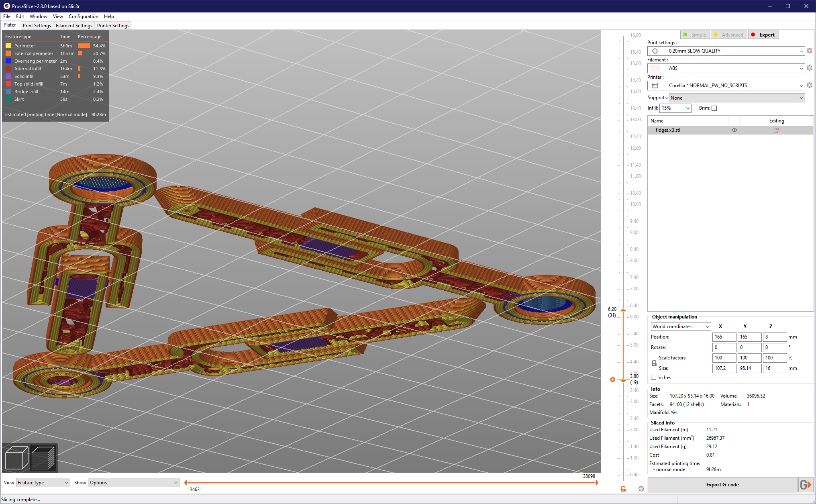
Task: Open filament preset gear icon
Action: click(810, 68)
